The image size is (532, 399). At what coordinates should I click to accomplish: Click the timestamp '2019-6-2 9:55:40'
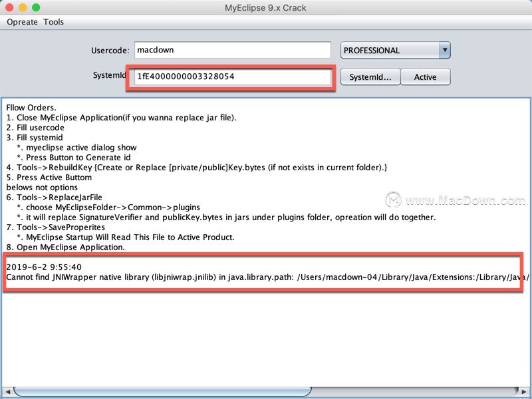coord(44,267)
